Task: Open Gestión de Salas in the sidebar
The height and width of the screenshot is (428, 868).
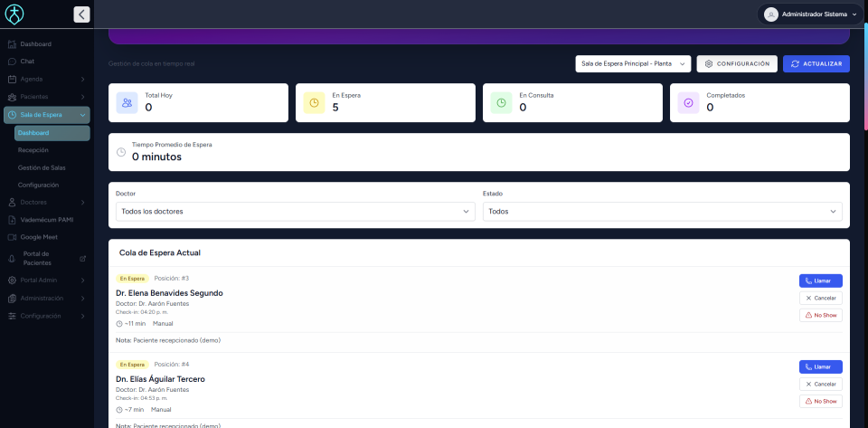Action: coord(42,167)
